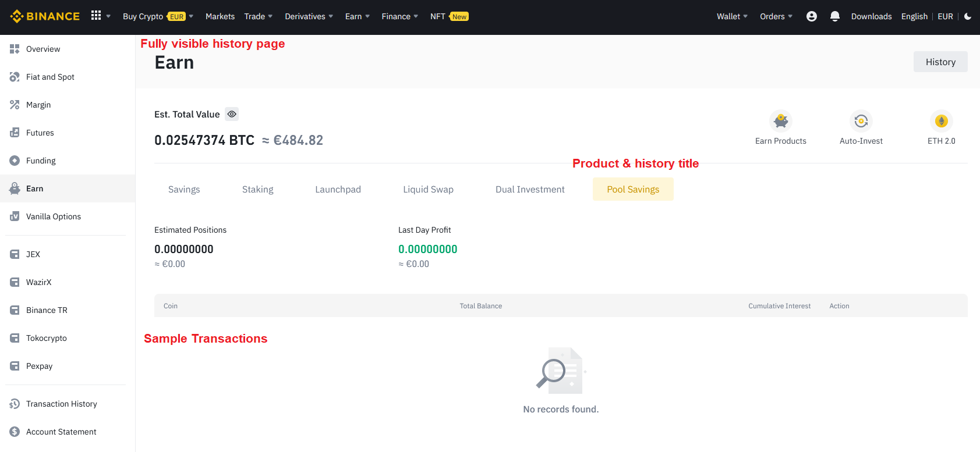This screenshot has height=452, width=980.
Task: Click the No records found message
Action: 561,409
